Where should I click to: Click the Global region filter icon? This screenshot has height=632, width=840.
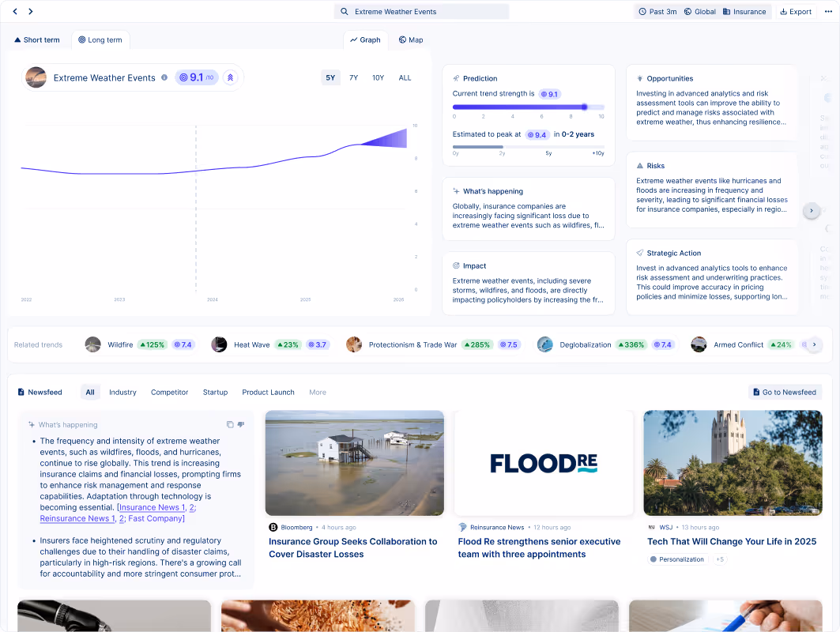pyautogui.click(x=687, y=11)
